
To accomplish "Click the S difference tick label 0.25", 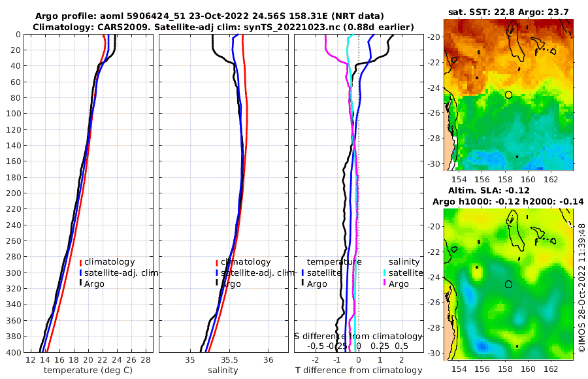I will click(380, 346).
